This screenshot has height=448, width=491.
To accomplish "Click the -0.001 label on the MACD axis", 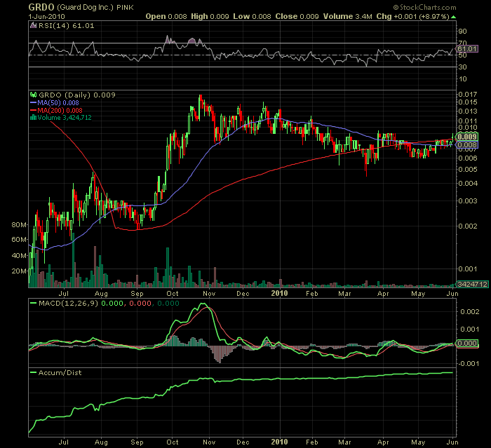I will 469,364.
